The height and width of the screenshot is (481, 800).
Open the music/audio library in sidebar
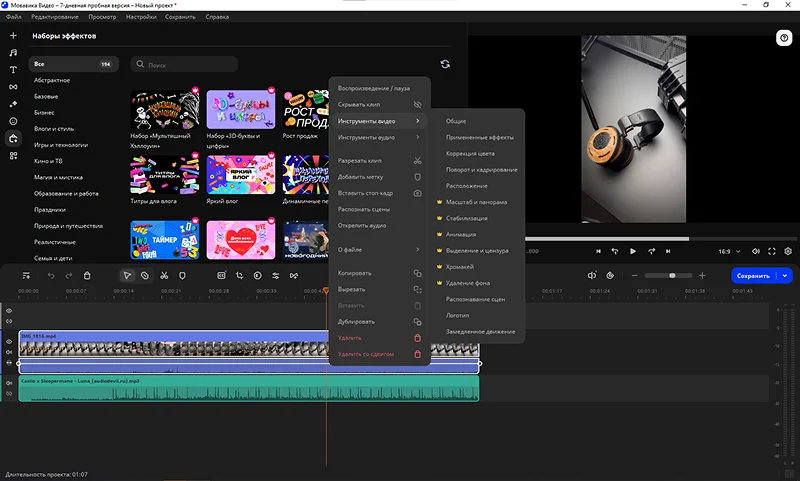(13, 52)
